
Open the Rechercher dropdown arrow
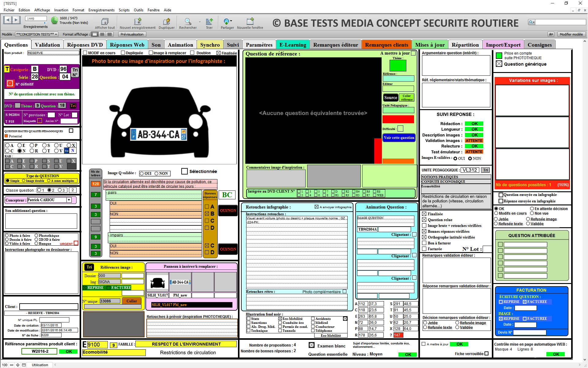[x=200, y=22]
